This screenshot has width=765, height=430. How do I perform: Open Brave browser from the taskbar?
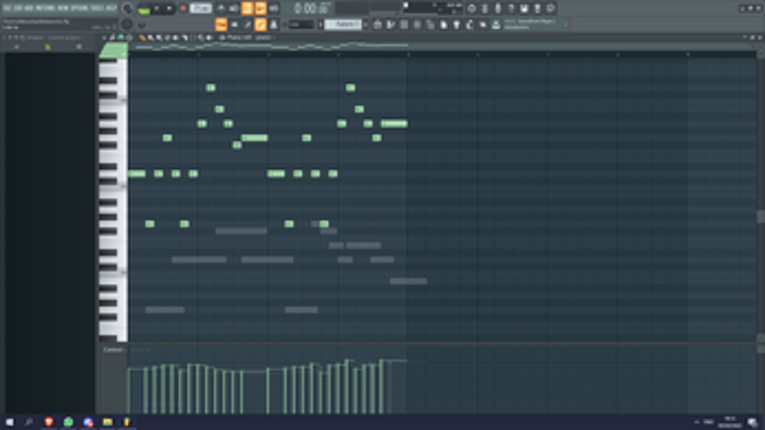click(x=48, y=422)
